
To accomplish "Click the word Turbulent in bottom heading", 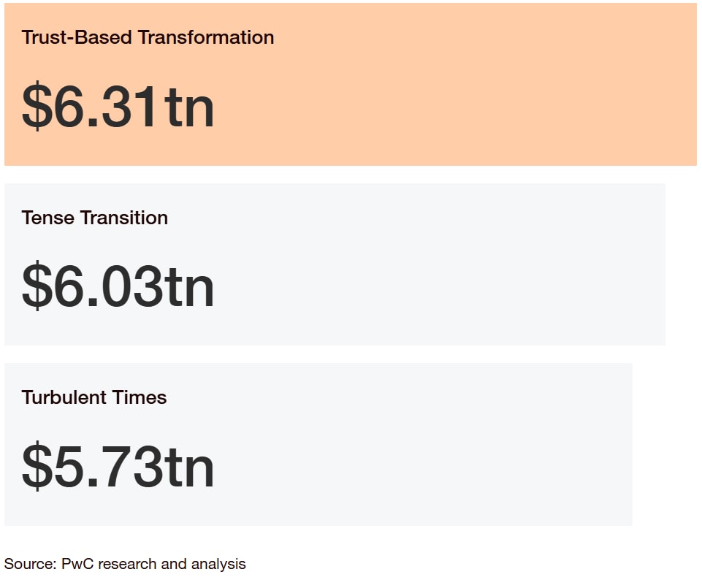I will tap(64, 397).
